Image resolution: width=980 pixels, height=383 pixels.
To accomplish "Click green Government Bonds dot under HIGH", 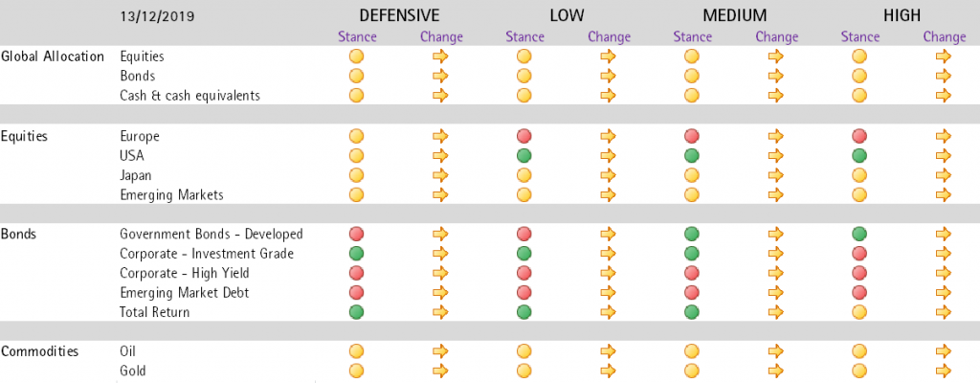I will (859, 234).
